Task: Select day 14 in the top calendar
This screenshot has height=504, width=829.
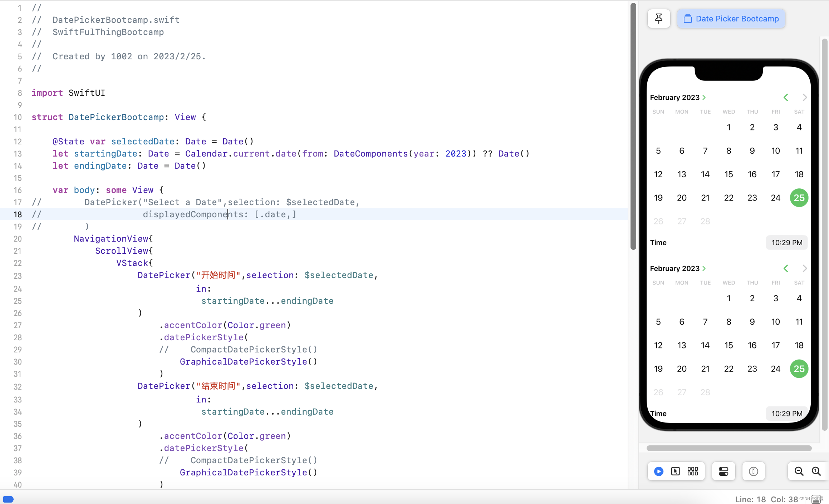Action: point(705,174)
